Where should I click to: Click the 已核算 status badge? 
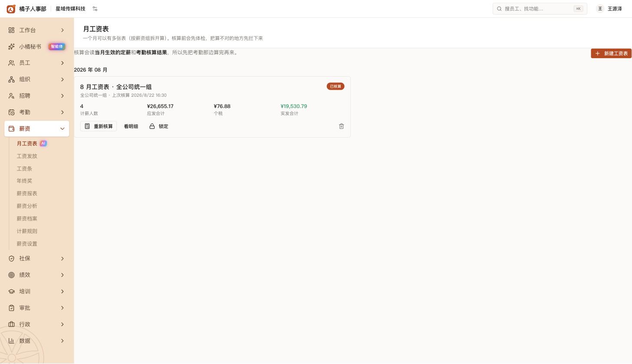point(336,86)
